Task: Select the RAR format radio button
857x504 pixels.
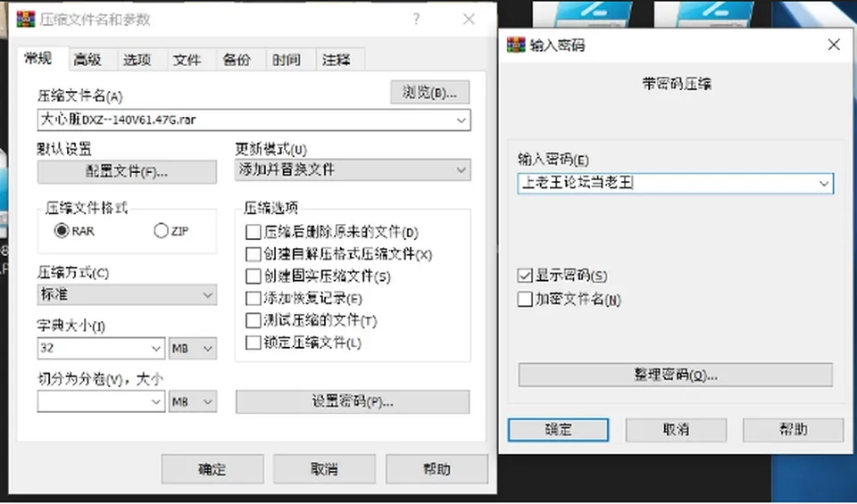Action: coord(62,231)
